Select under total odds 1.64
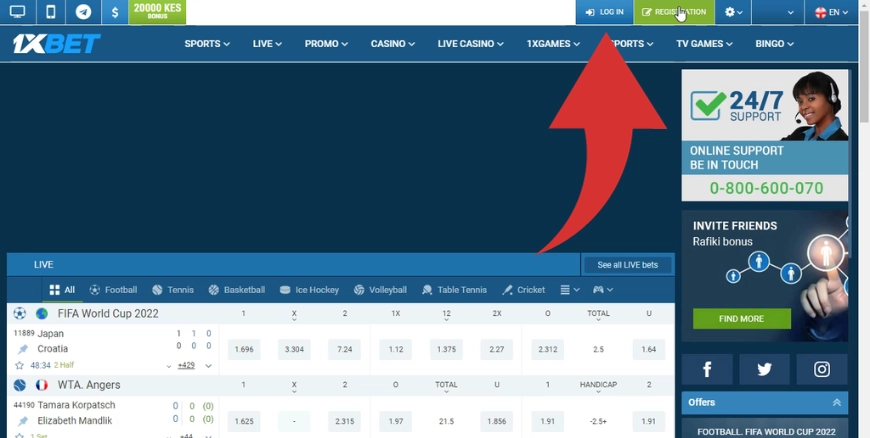The width and height of the screenshot is (870, 438). [x=649, y=349]
